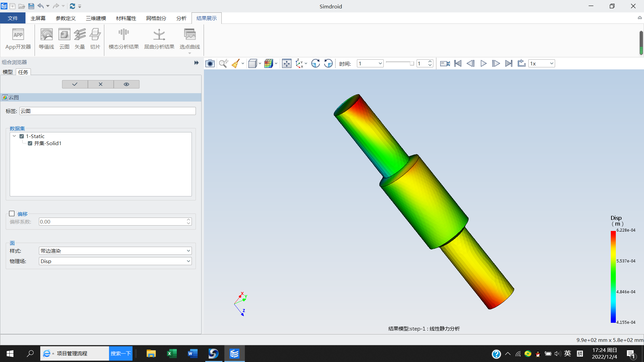Switch to the 三维建模 ribbon tab
Viewport: 644px width, 362px height.
click(96, 18)
